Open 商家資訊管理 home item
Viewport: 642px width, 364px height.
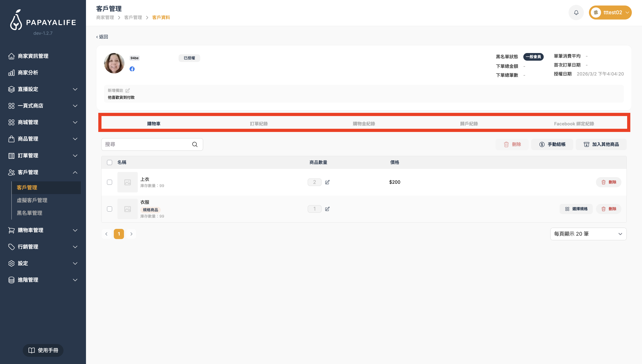click(33, 56)
